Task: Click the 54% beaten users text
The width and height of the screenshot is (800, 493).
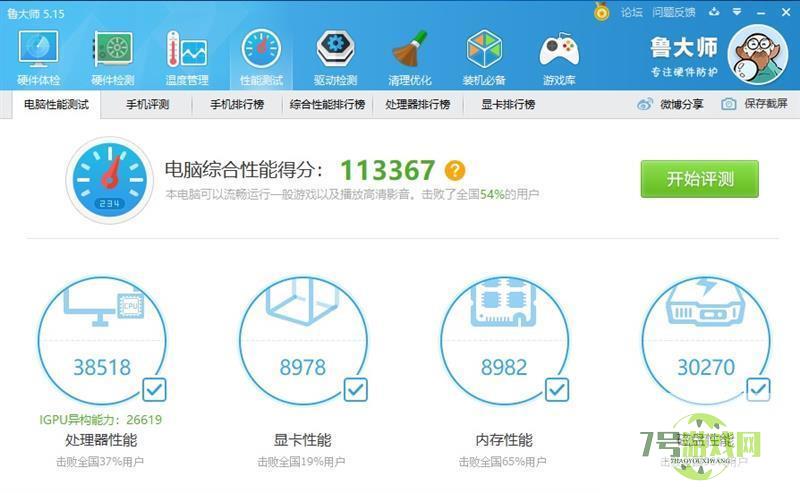Action: [492, 194]
